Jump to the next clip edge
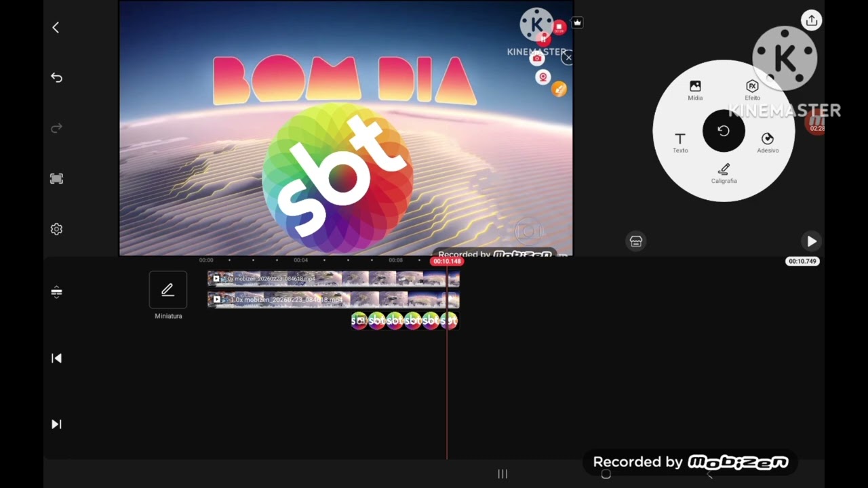This screenshot has height=488, width=868. click(56, 424)
